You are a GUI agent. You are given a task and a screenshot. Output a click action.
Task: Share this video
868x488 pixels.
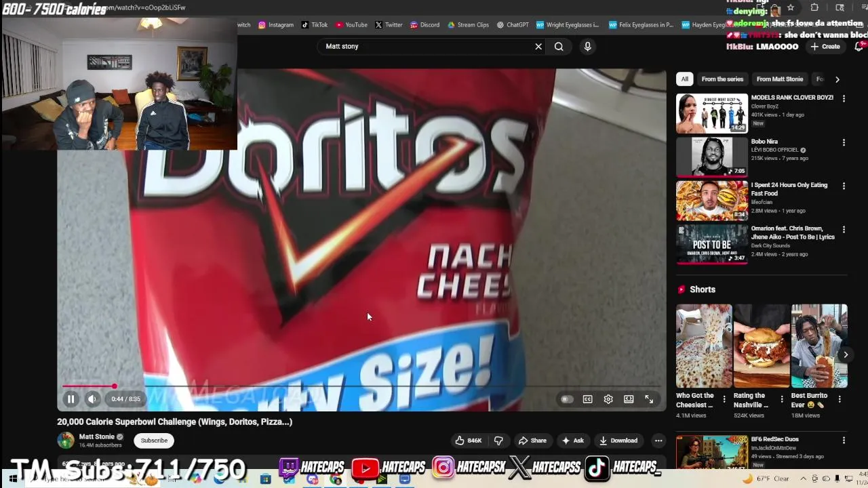coord(532,441)
